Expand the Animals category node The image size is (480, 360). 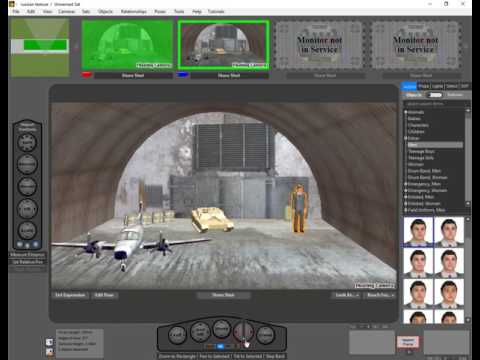tap(406, 112)
